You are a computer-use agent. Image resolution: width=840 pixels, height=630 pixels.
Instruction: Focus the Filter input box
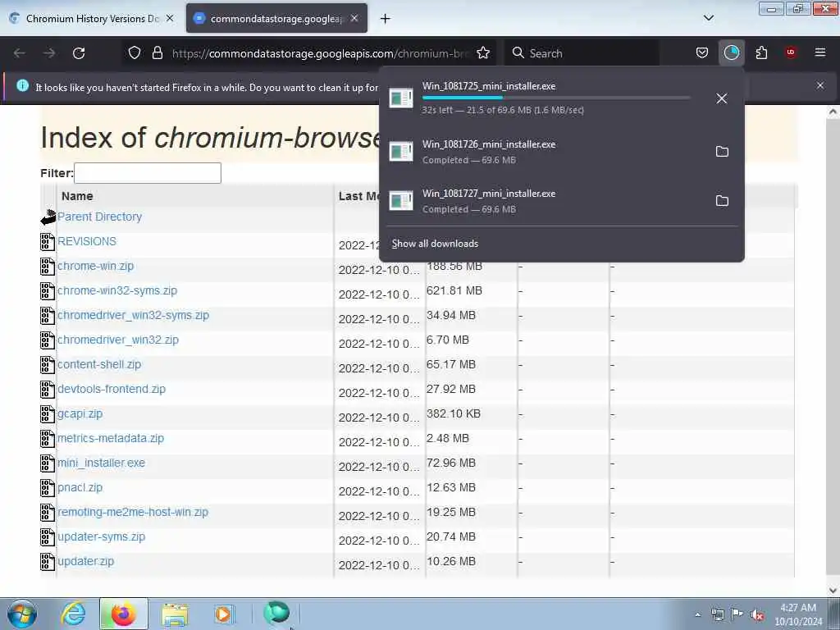click(148, 173)
